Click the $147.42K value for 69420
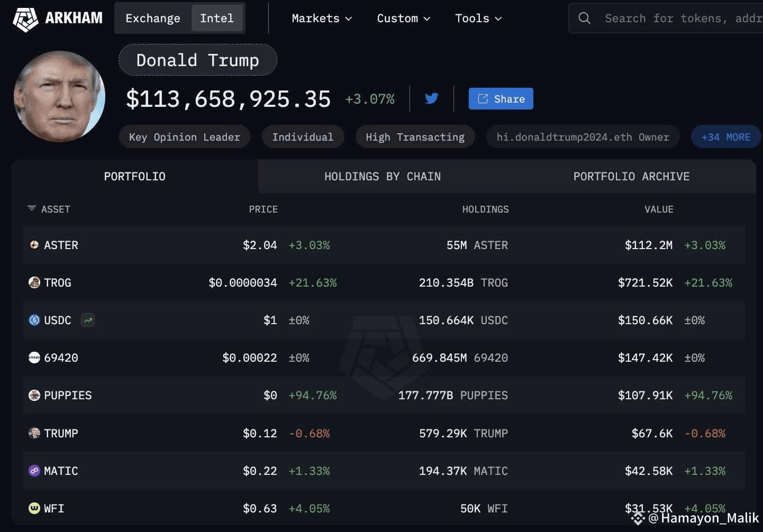Screen dimensions: 763x532 point(646,357)
